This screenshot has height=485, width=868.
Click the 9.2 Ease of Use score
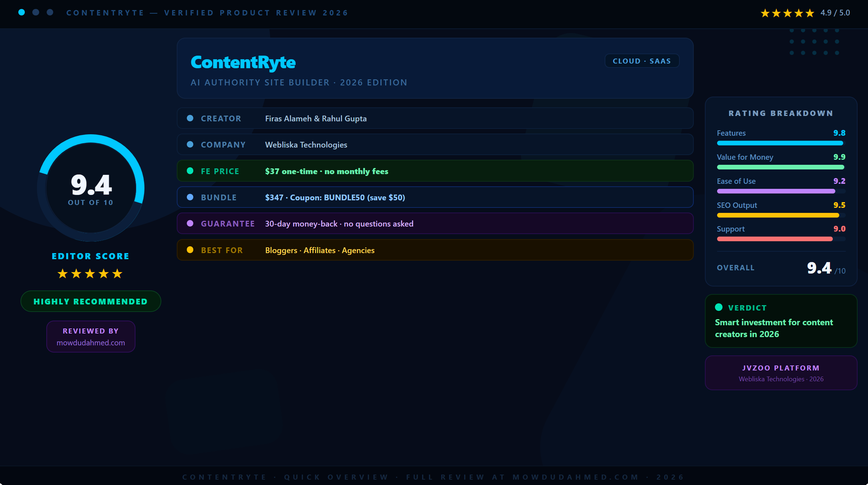click(x=839, y=181)
